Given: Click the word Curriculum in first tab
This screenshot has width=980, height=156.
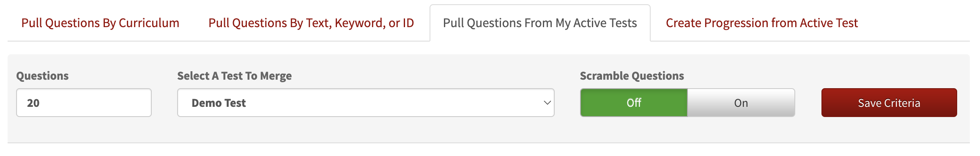Looking at the screenshot, I should click(x=149, y=23).
